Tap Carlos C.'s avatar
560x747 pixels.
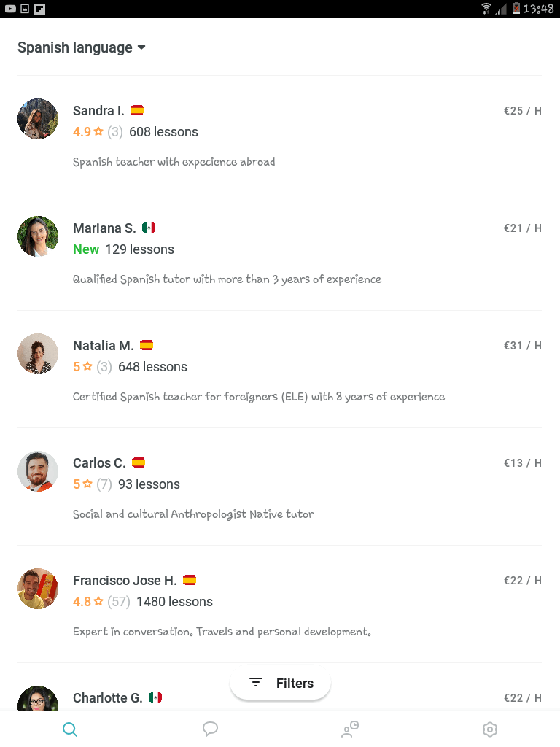[x=38, y=471]
